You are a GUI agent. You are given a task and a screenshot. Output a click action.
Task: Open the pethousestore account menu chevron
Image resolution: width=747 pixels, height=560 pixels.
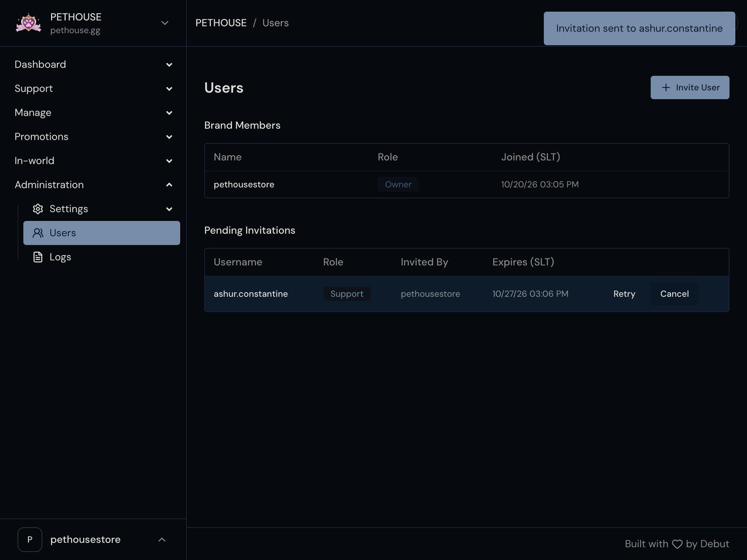point(162,539)
